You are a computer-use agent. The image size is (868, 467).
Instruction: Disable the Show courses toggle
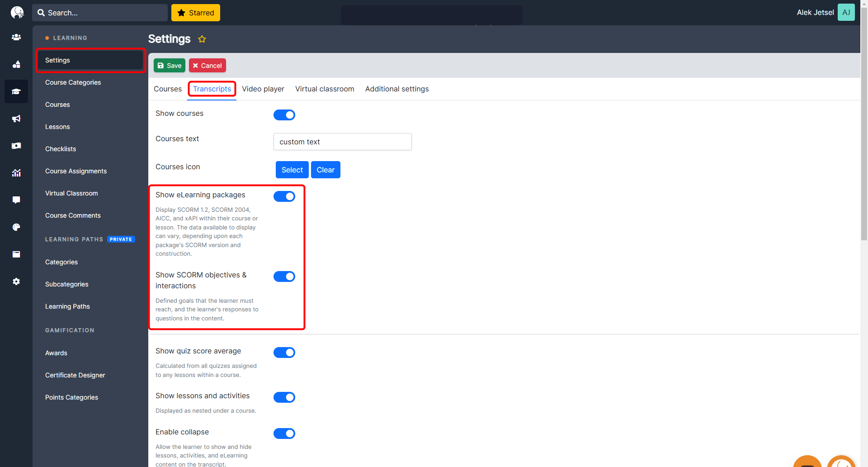point(284,115)
